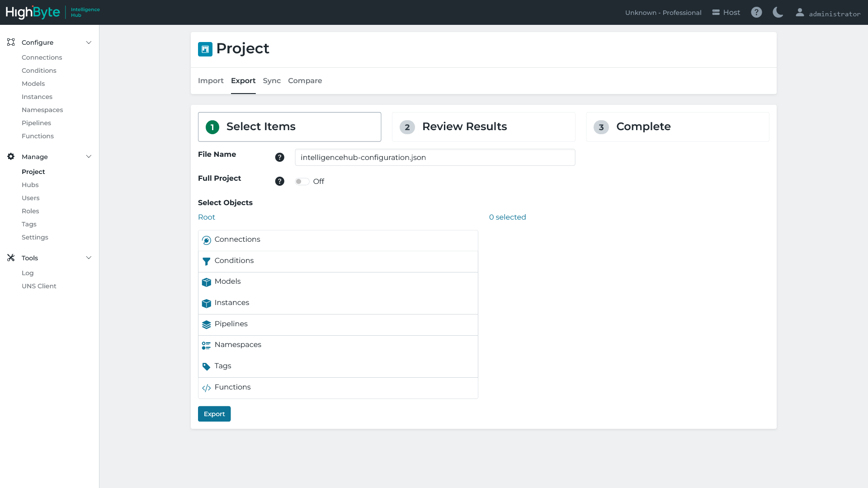868x488 pixels.
Task: Click the Instances cube icon in object list
Action: tap(207, 304)
